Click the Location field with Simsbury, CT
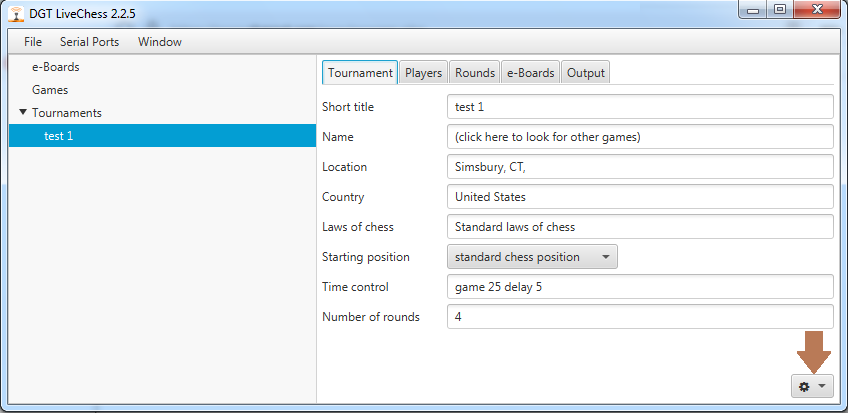 [640, 166]
